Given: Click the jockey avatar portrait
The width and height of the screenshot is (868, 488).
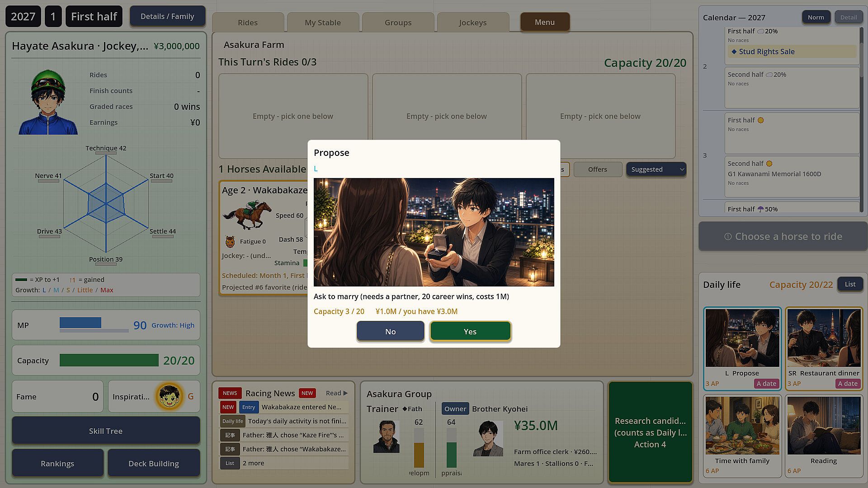Looking at the screenshot, I should point(48,102).
